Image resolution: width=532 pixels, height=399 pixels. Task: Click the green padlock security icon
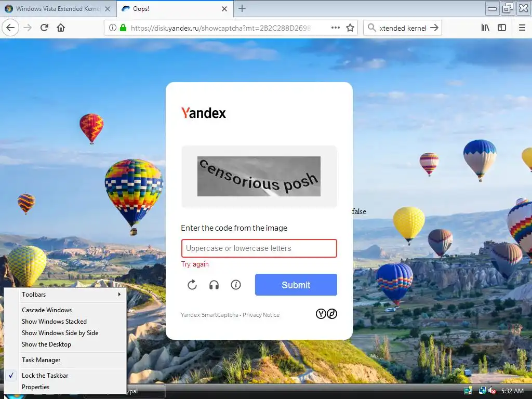(x=123, y=28)
